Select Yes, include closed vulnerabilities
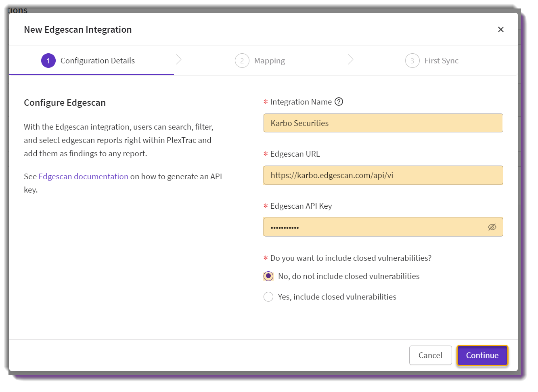Image resolution: width=538 pixels, height=392 pixels. (268, 297)
